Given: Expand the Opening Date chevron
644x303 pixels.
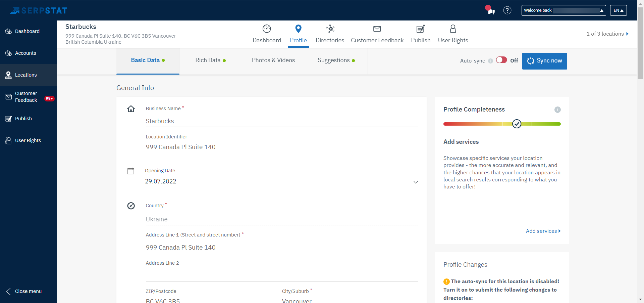Looking at the screenshot, I should tap(416, 182).
